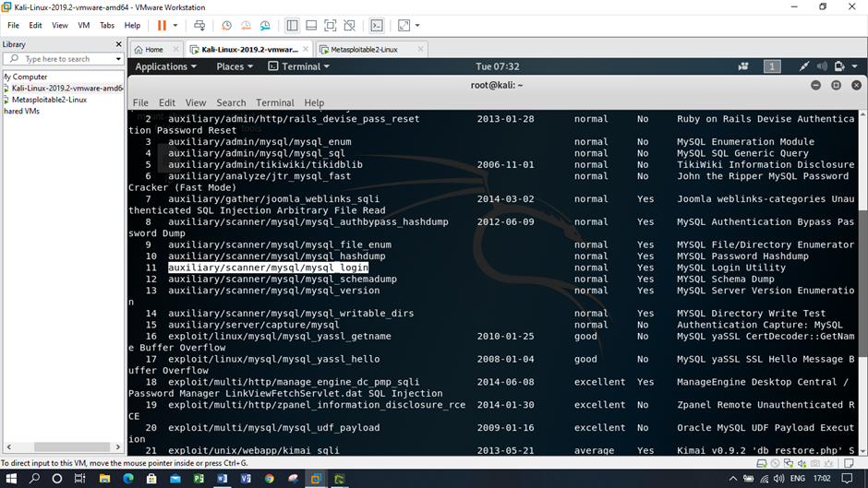This screenshot has height=488, width=868.
Task: Open File Explorer from taskbar
Action: pos(104,479)
